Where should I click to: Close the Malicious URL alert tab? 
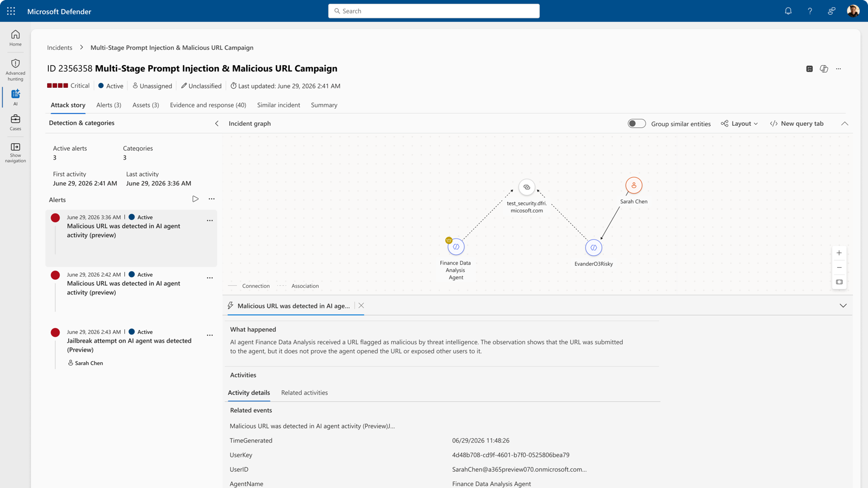pyautogui.click(x=361, y=306)
